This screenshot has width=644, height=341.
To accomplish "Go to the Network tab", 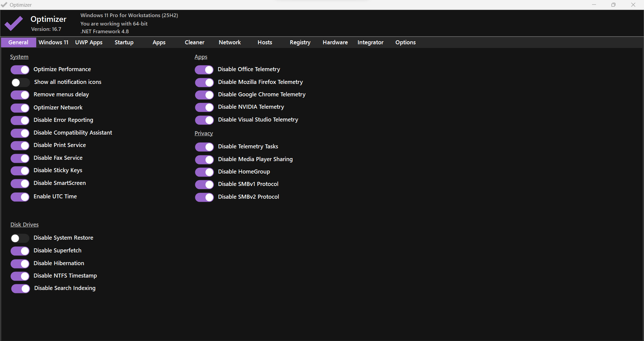I will [230, 42].
